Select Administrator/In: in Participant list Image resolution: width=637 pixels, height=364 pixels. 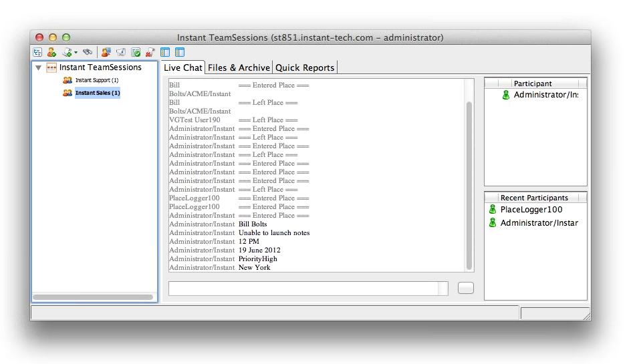[x=546, y=95]
